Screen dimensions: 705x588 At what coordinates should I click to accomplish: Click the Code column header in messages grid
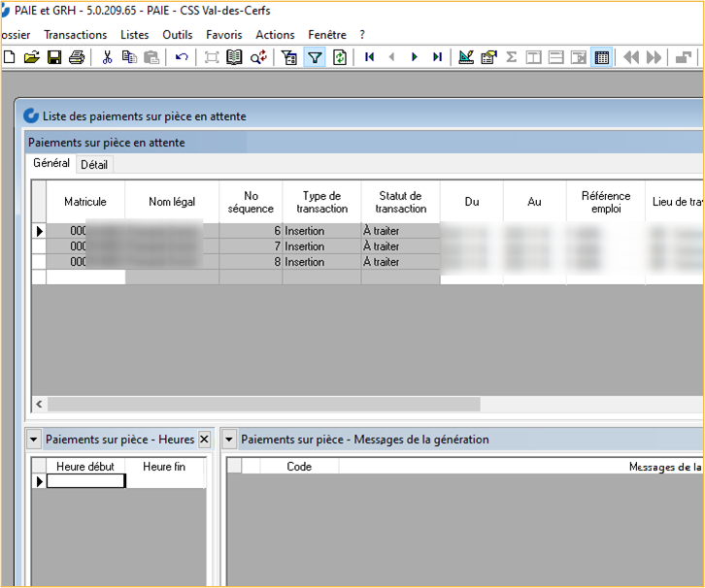299,467
